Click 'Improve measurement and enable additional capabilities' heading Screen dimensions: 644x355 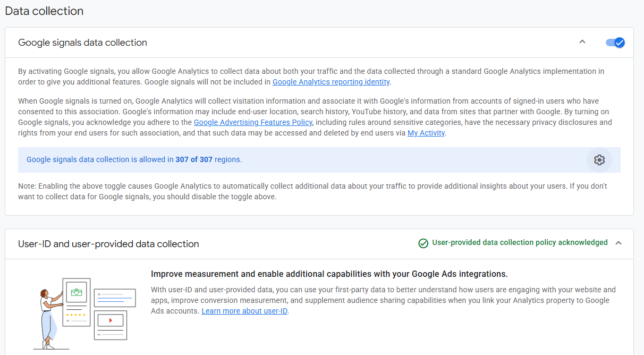point(329,274)
